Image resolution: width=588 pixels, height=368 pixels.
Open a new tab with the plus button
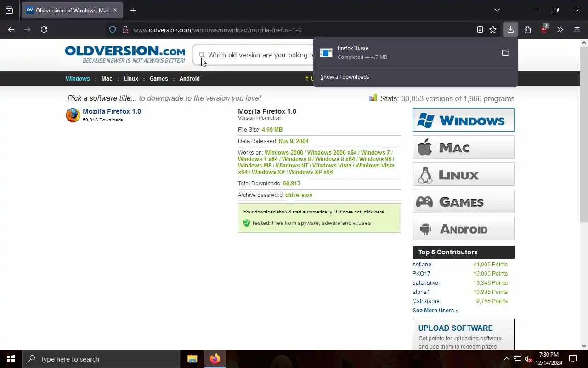[133, 10]
